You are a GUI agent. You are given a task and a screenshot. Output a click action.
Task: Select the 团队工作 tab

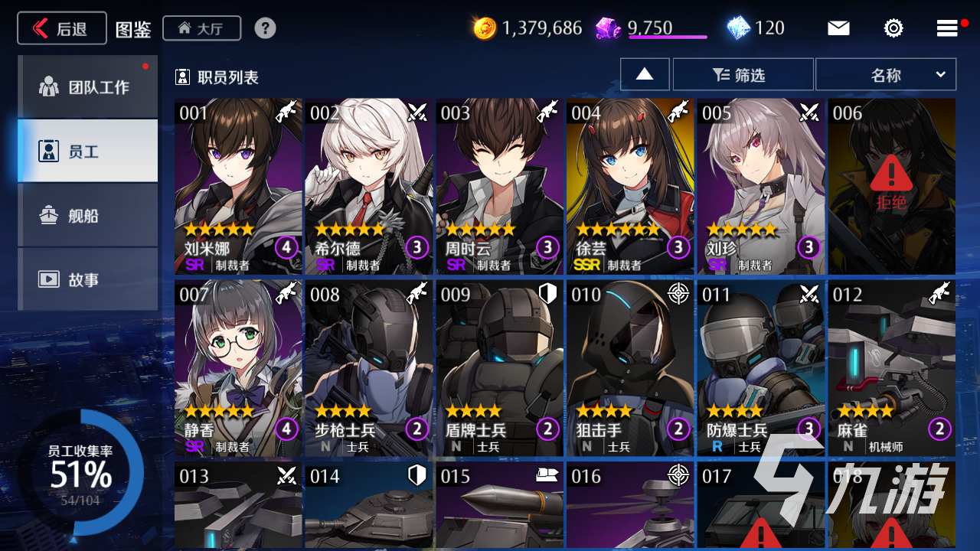pos(88,86)
